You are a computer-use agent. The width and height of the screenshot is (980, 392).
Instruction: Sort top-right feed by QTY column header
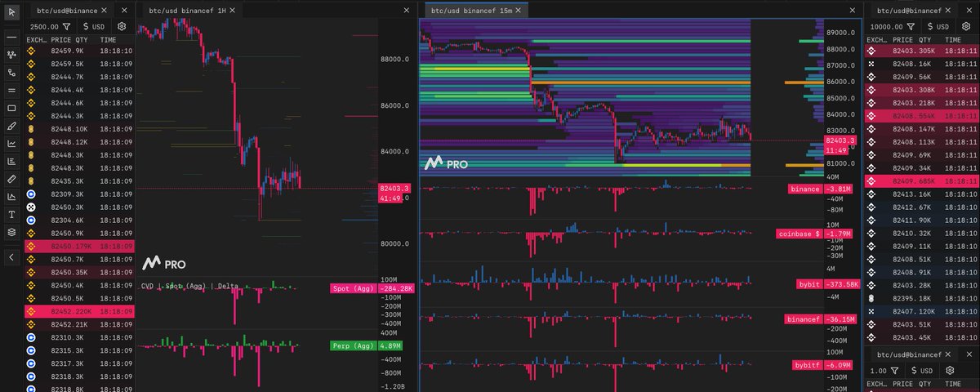click(924, 39)
